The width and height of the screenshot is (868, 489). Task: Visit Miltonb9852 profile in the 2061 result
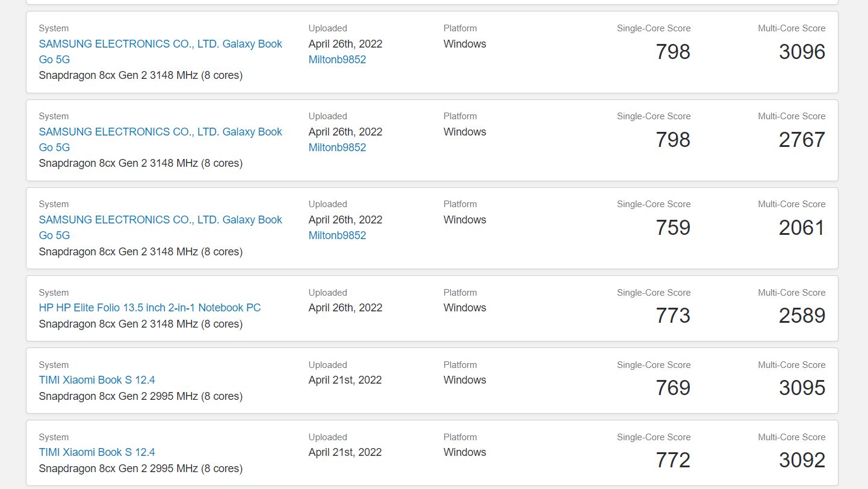click(337, 235)
